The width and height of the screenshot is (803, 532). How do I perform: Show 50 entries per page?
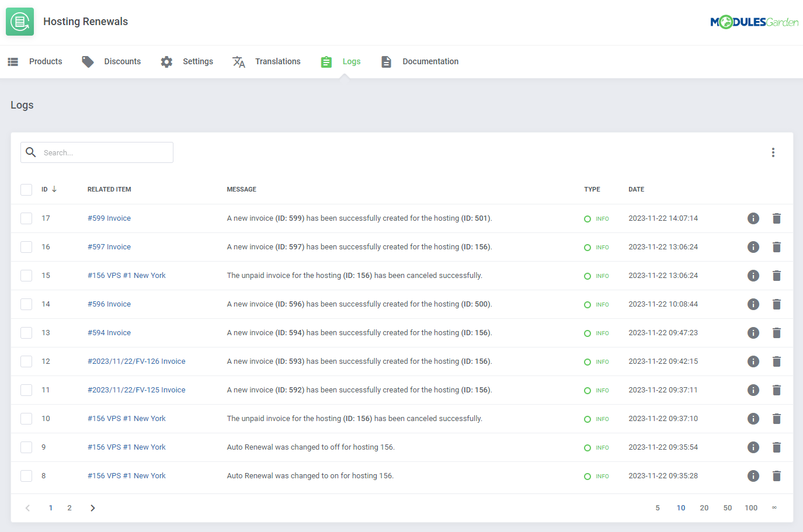(728, 508)
